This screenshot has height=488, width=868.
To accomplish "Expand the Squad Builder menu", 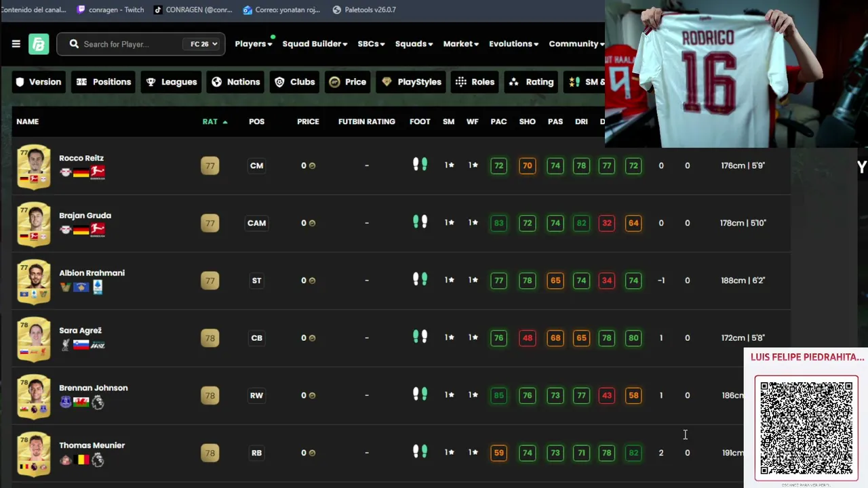I will (315, 44).
